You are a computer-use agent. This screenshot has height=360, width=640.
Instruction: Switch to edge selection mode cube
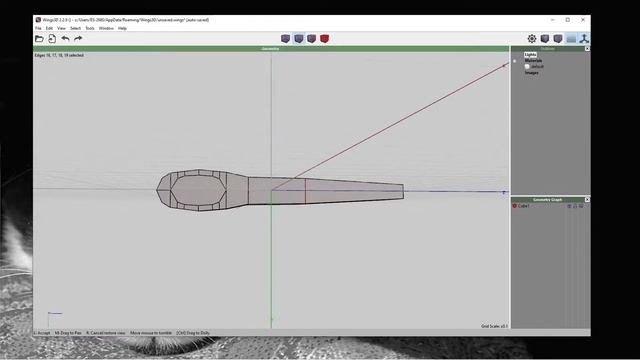coord(299,39)
